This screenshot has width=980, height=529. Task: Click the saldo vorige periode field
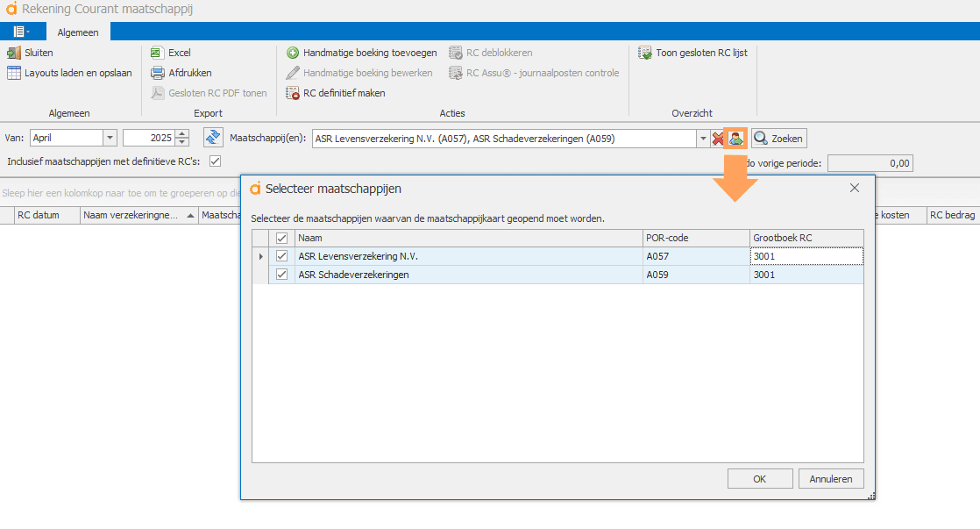pyautogui.click(x=870, y=163)
